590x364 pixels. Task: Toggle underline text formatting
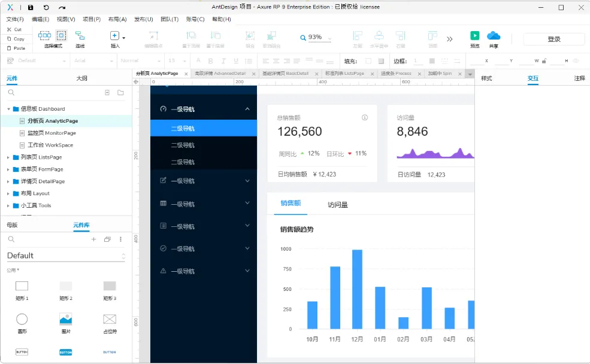pyautogui.click(x=236, y=61)
